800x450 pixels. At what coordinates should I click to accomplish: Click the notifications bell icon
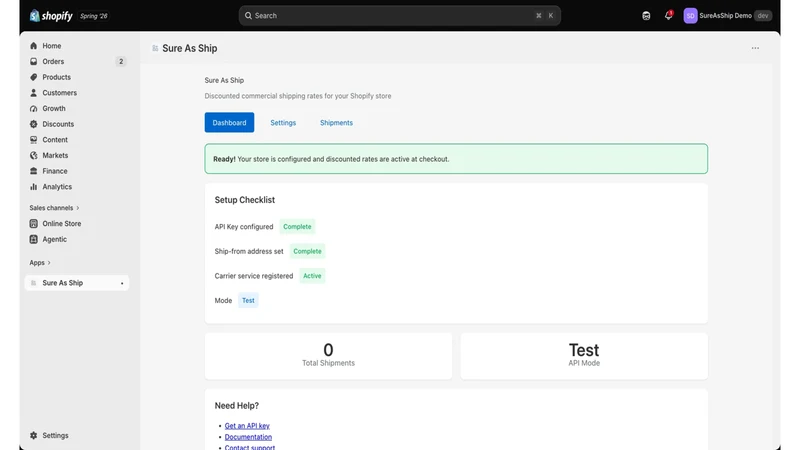coord(668,15)
